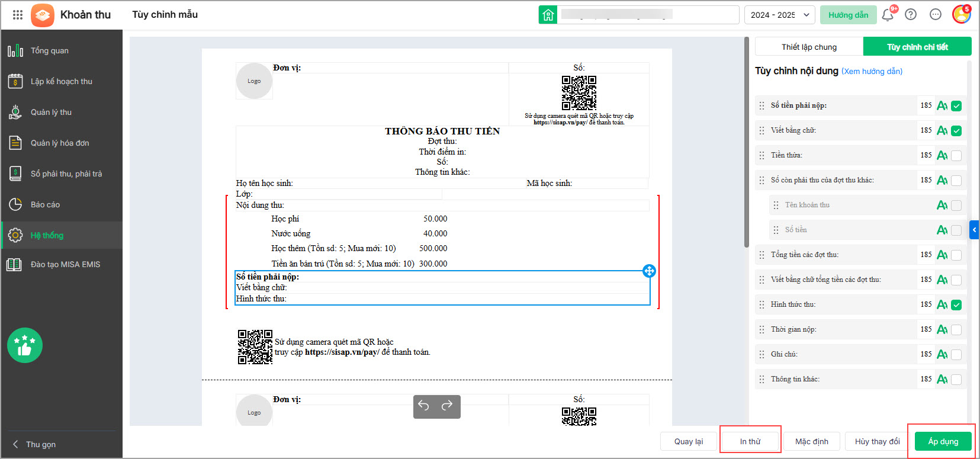Image resolution: width=980 pixels, height=459 pixels.
Task: Click the blue move handle on selected block
Action: tap(649, 271)
